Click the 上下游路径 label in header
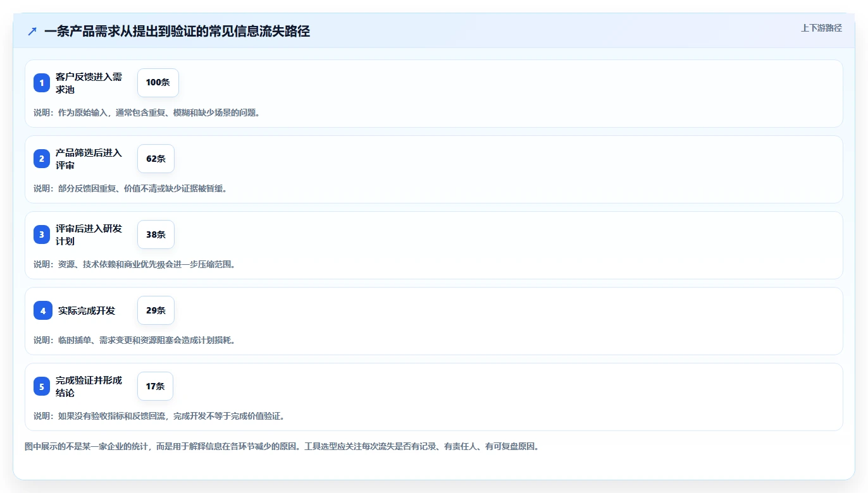 point(821,28)
